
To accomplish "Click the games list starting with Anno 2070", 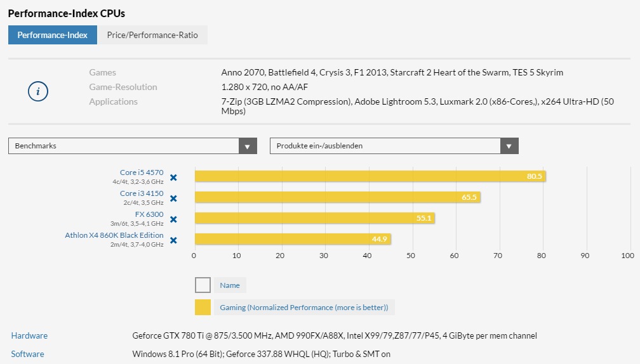I will [x=392, y=72].
